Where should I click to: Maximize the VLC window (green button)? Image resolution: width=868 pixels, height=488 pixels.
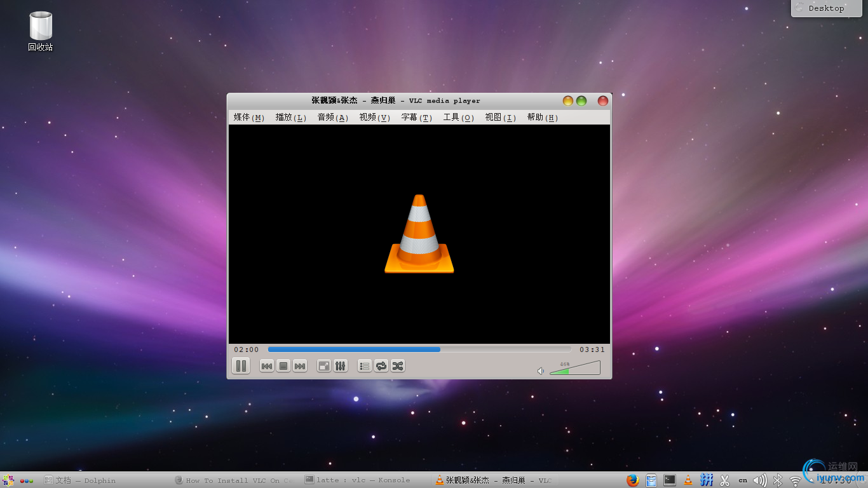click(x=581, y=100)
